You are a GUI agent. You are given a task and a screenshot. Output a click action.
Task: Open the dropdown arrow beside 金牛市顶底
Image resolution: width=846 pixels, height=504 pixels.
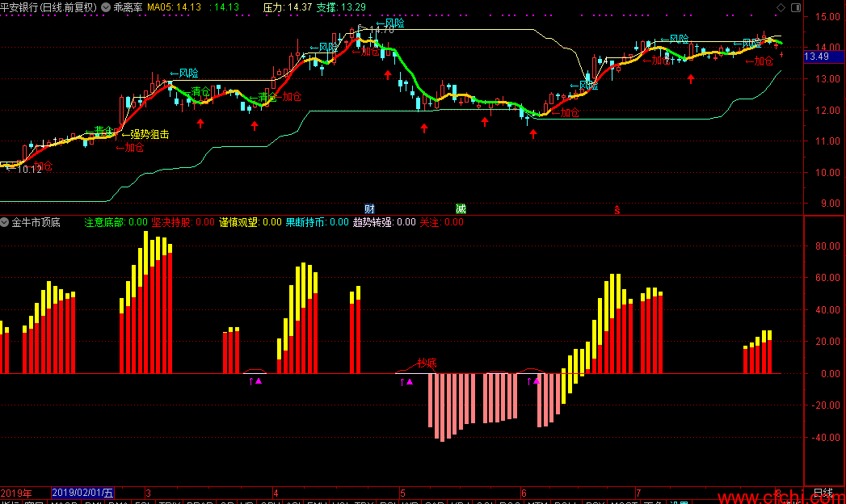4,222
